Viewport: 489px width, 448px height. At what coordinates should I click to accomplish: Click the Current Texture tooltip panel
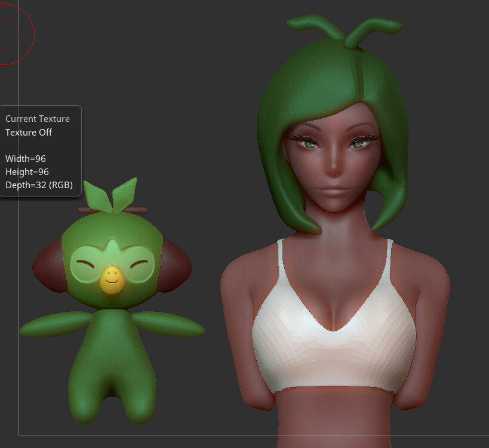pos(40,149)
